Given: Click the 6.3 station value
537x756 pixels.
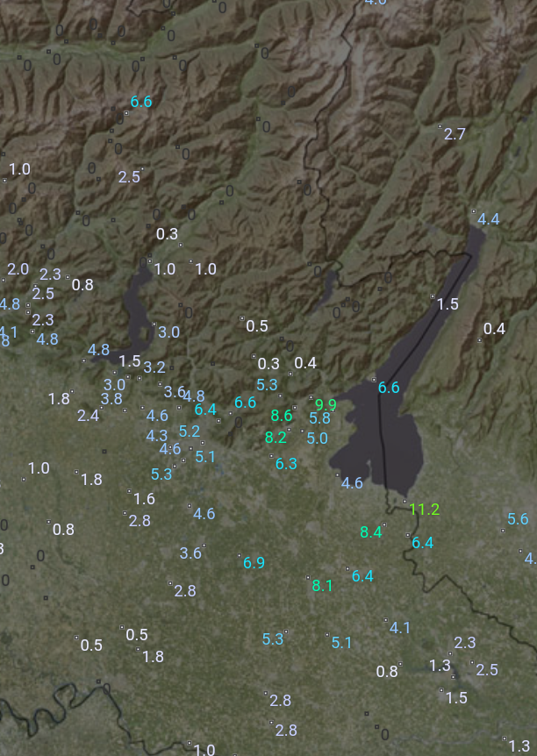Looking at the screenshot, I should tap(286, 464).
